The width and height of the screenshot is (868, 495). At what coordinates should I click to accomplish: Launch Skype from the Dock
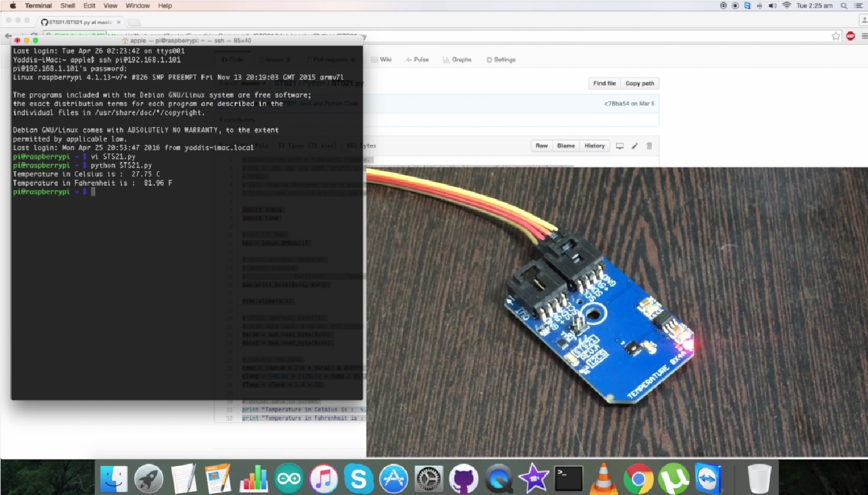click(x=358, y=479)
